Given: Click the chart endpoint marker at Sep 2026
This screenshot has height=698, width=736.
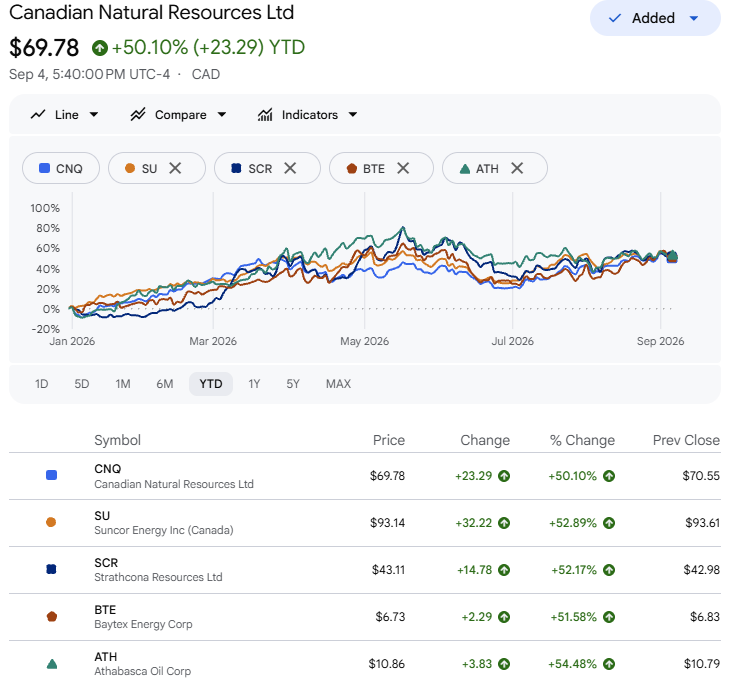Looking at the screenshot, I should [x=673, y=257].
